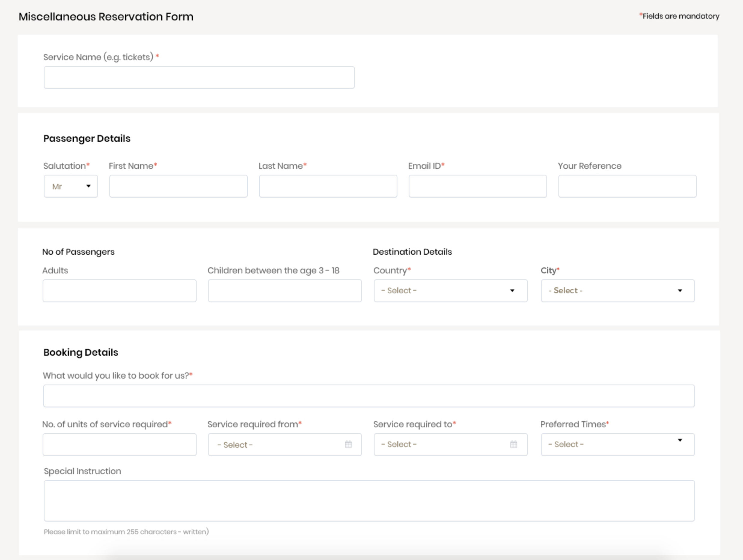This screenshot has width=743, height=560.
Task: Click the calendar icon for 'Service required from'
Action: 348,444
